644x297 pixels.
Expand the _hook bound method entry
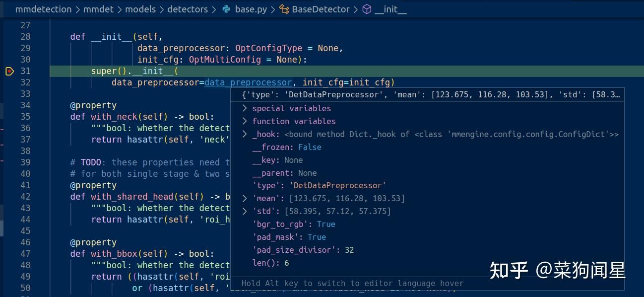coord(244,134)
